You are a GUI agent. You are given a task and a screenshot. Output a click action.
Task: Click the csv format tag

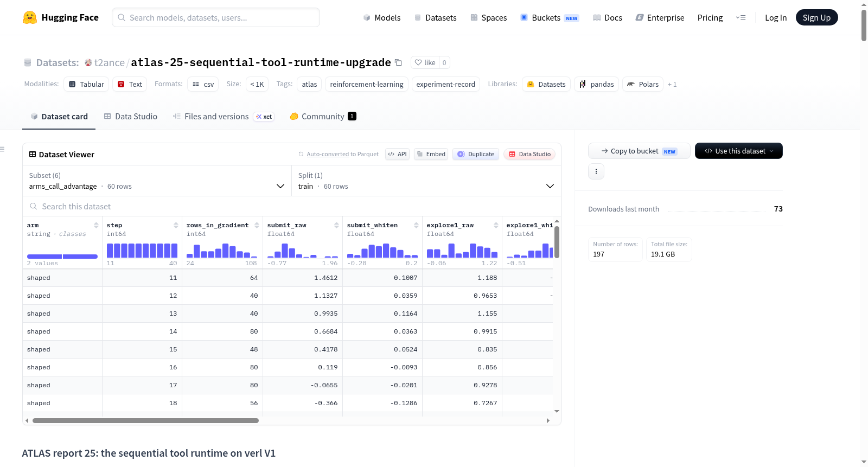click(203, 84)
